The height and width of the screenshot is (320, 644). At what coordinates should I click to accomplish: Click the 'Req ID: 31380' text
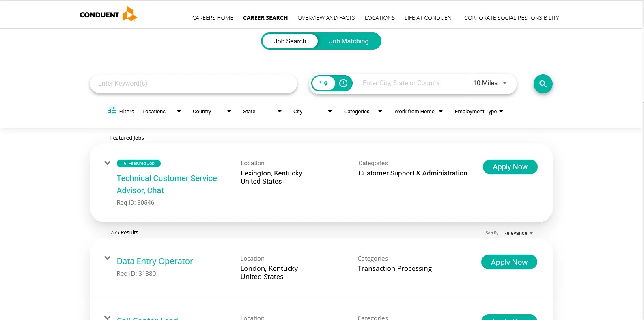tap(136, 274)
